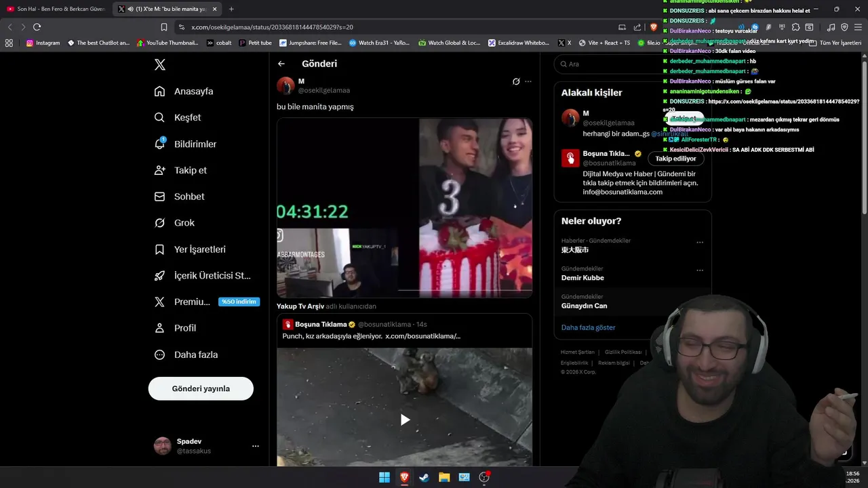
Task: Open Sohbet messages
Action: coord(180,197)
